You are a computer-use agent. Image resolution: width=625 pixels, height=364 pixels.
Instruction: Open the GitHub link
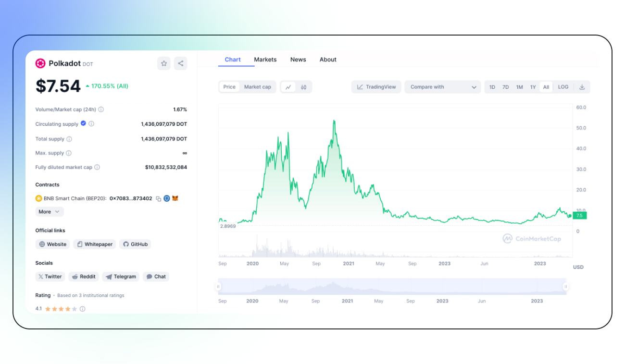coord(135,244)
